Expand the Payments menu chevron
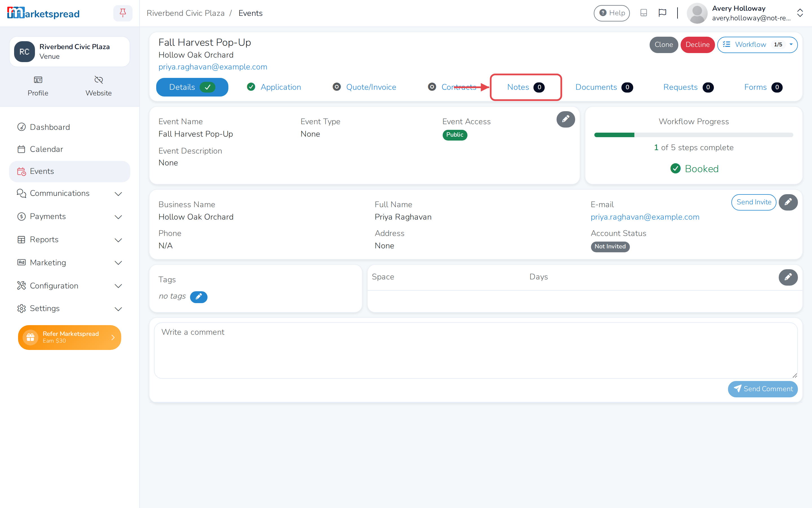 (118, 217)
